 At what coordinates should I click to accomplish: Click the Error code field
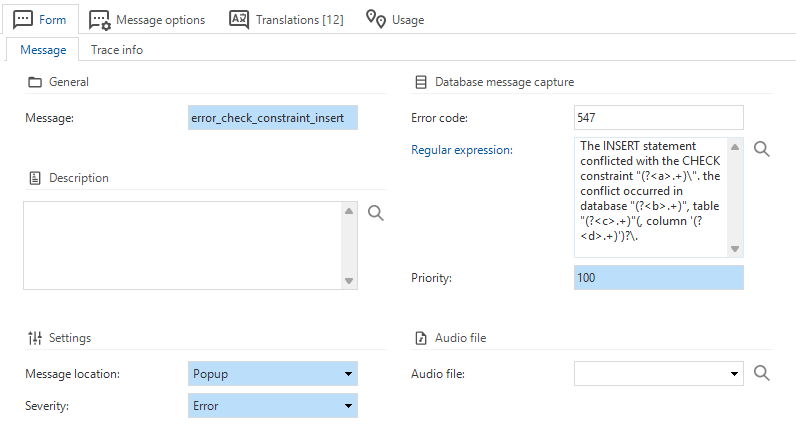click(x=658, y=118)
